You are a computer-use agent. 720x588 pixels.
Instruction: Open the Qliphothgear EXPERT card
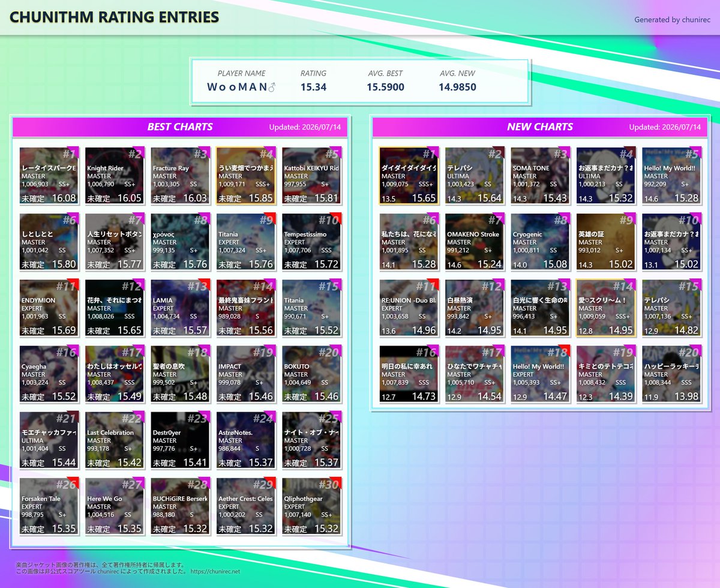click(x=311, y=506)
